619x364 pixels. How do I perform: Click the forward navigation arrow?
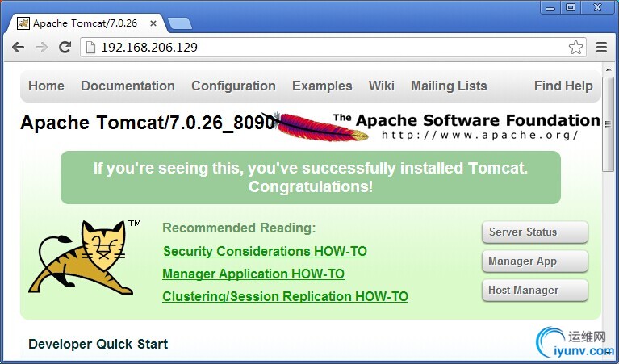point(41,48)
